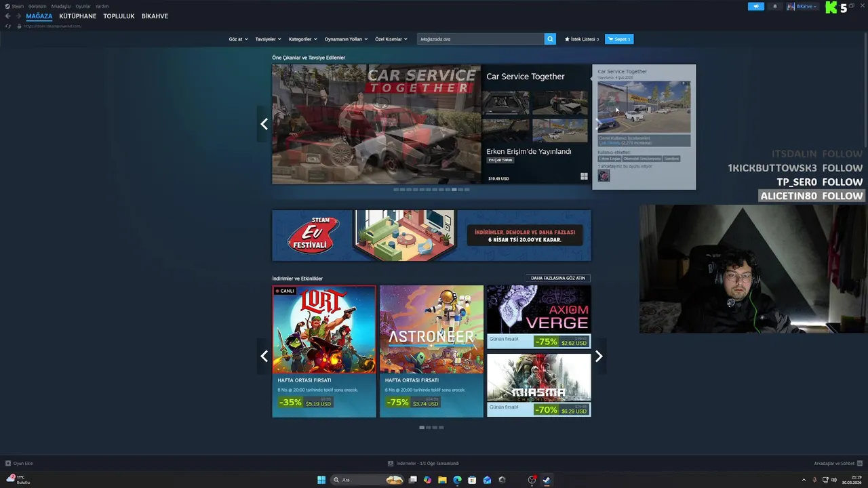Open the Görünüm menu

[37, 6]
